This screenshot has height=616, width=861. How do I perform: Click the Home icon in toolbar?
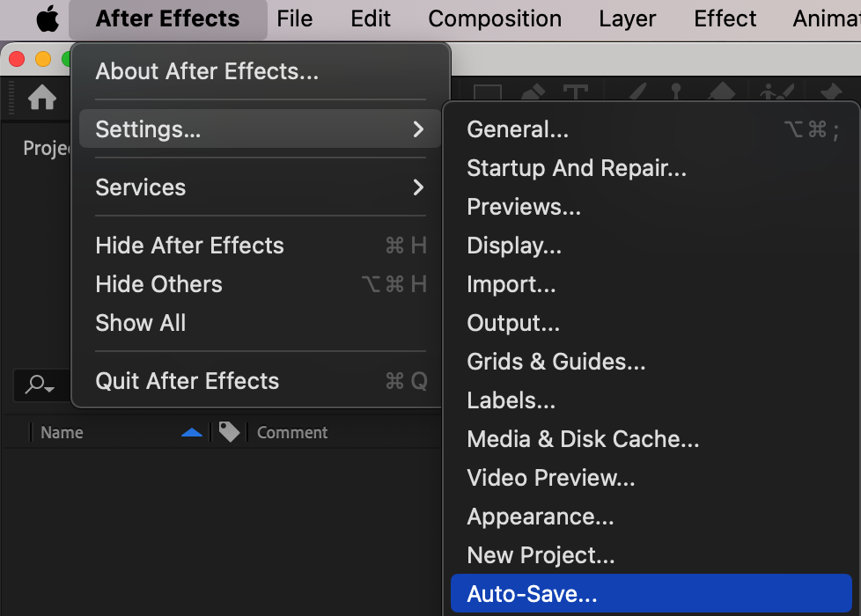[41, 98]
